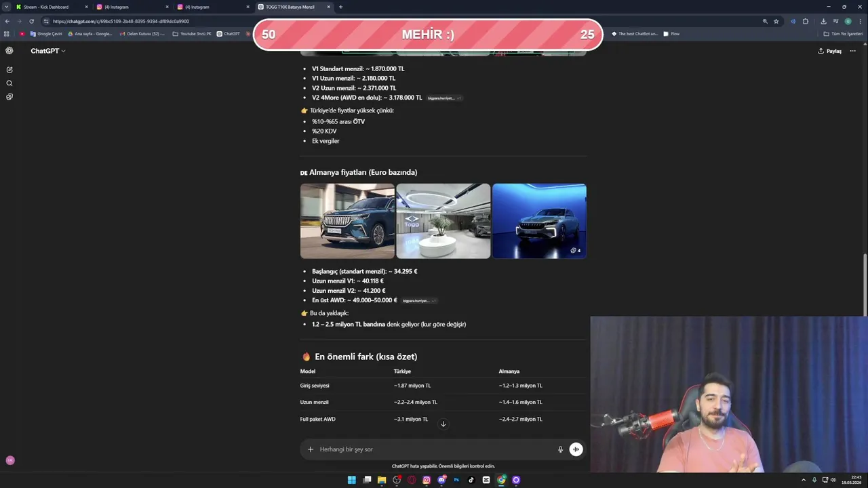868x488 pixels.
Task: Open YouTube bookmark icon
Action: (22, 34)
